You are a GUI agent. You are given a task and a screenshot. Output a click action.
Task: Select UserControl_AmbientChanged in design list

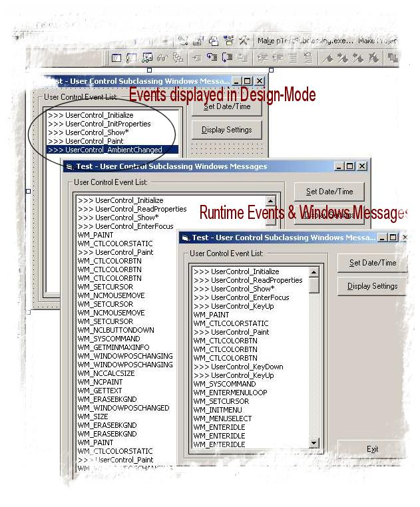pyautogui.click(x=112, y=150)
